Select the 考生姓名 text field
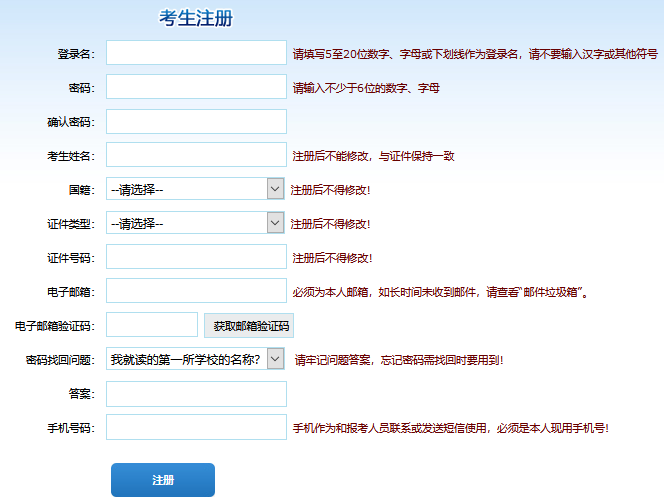The height and width of the screenshot is (498, 664). click(x=196, y=155)
